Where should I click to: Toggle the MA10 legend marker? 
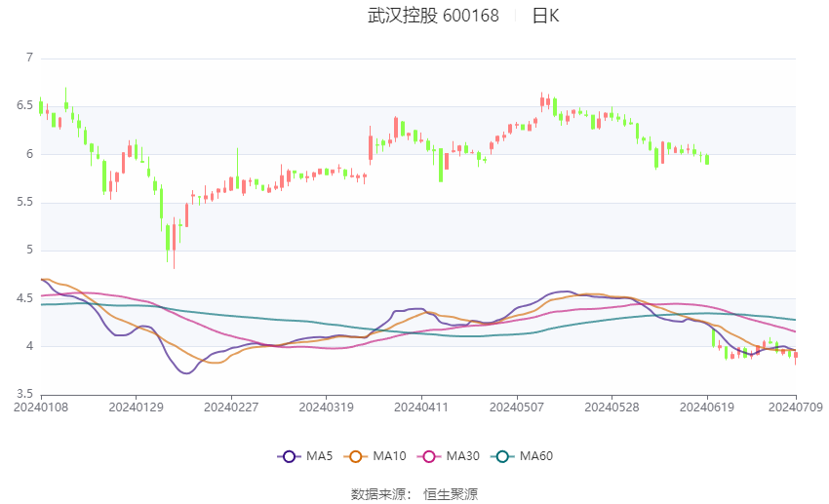point(355,456)
